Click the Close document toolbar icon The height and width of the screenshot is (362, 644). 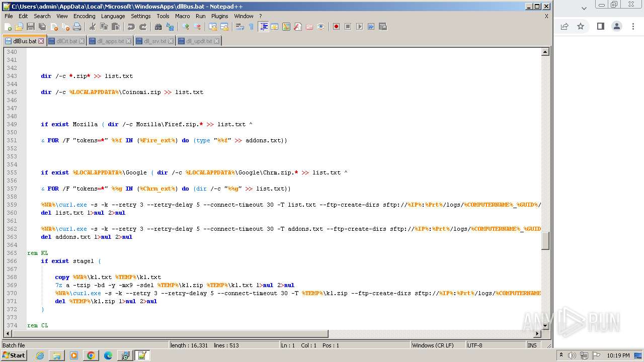[x=54, y=27]
